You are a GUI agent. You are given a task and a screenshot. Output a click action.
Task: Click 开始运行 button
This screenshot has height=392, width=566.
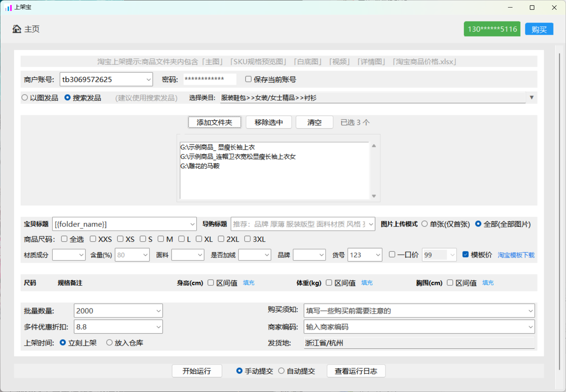[x=197, y=371]
